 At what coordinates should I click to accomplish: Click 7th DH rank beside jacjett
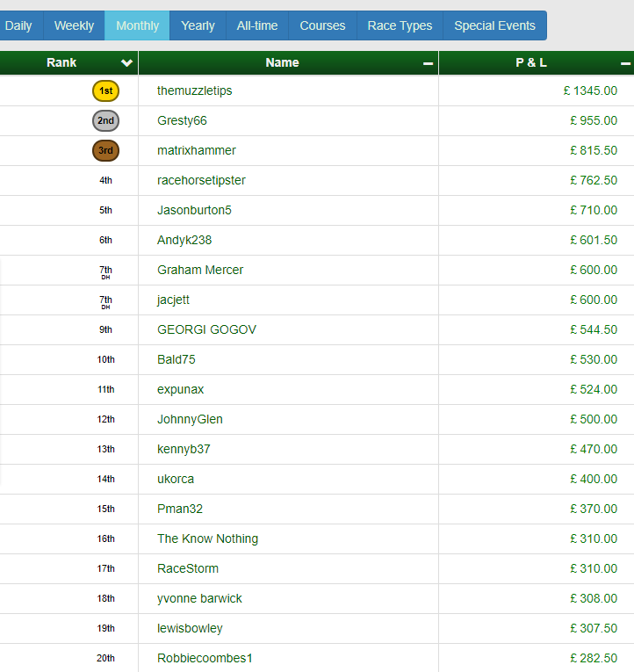(105, 301)
